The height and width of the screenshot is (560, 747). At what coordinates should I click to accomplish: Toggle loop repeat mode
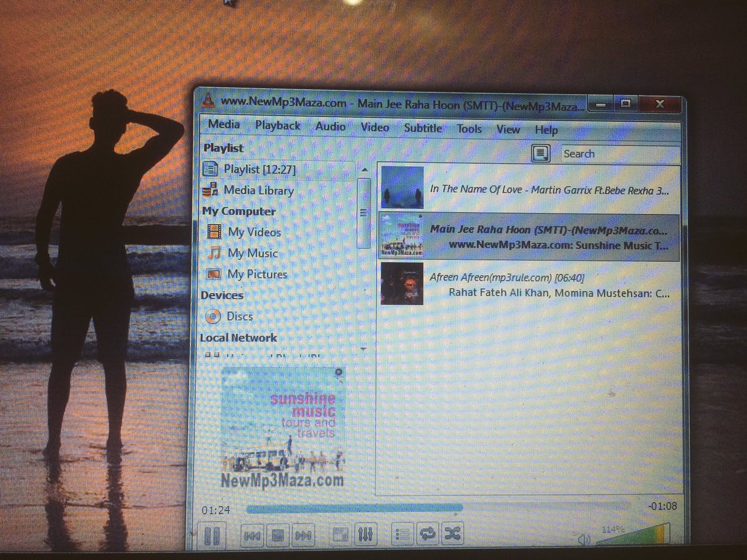428,534
